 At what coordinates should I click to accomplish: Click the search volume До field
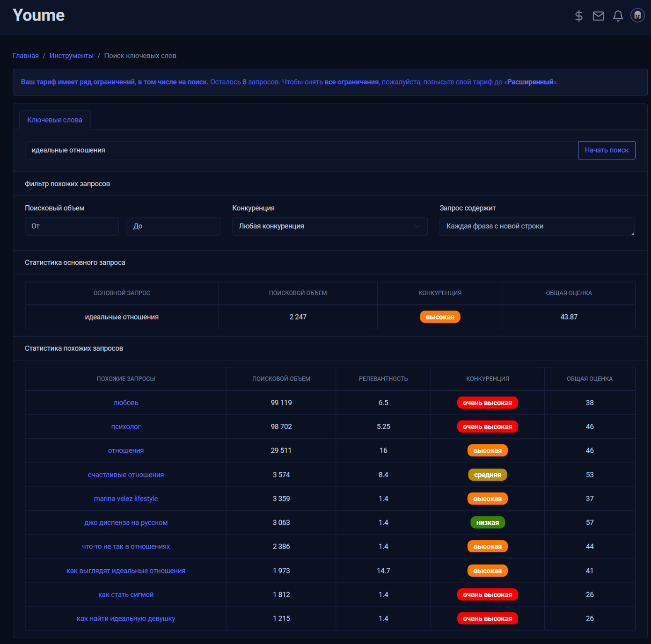point(174,226)
